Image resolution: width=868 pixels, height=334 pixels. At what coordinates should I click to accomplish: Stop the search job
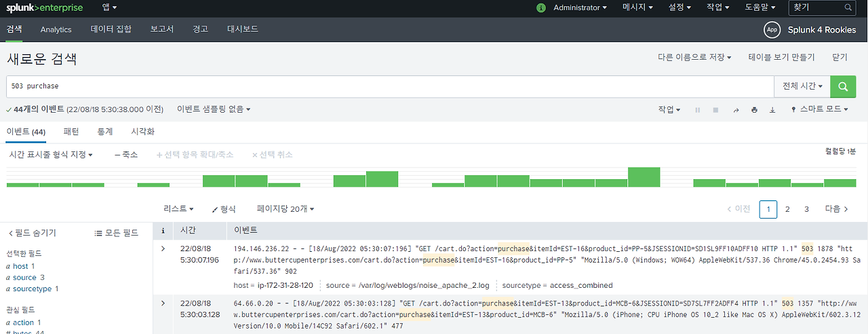tap(715, 109)
